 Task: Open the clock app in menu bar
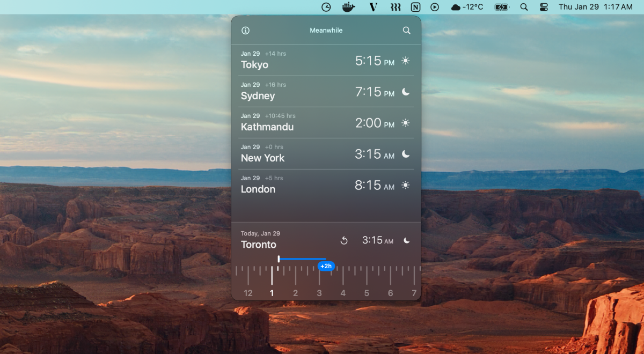pyautogui.click(x=326, y=7)
